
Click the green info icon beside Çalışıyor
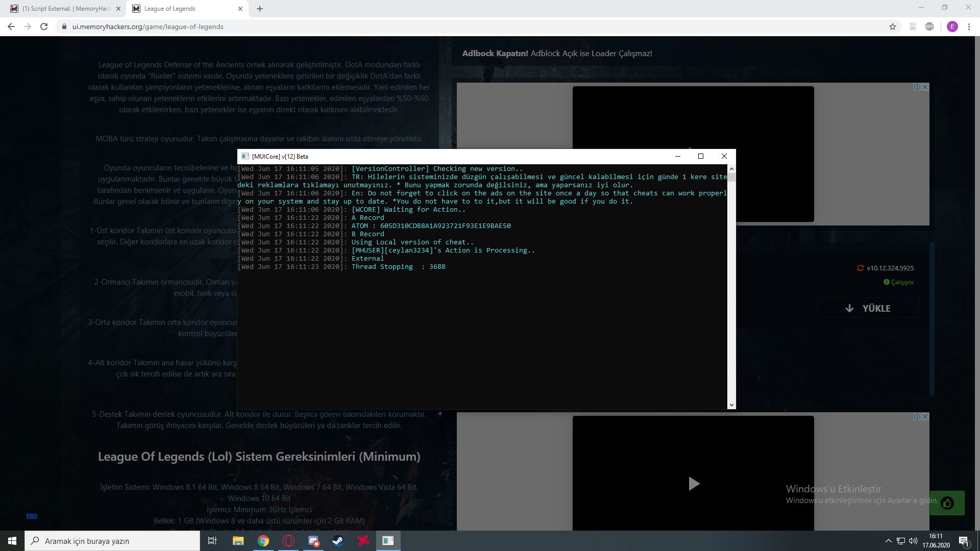(887, 282)
